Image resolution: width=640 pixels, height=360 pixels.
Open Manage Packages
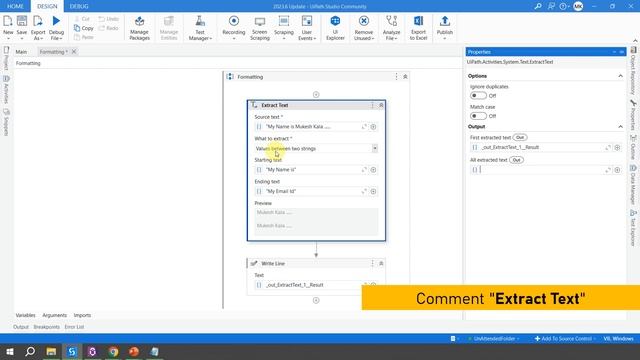[x=140, y=28]
